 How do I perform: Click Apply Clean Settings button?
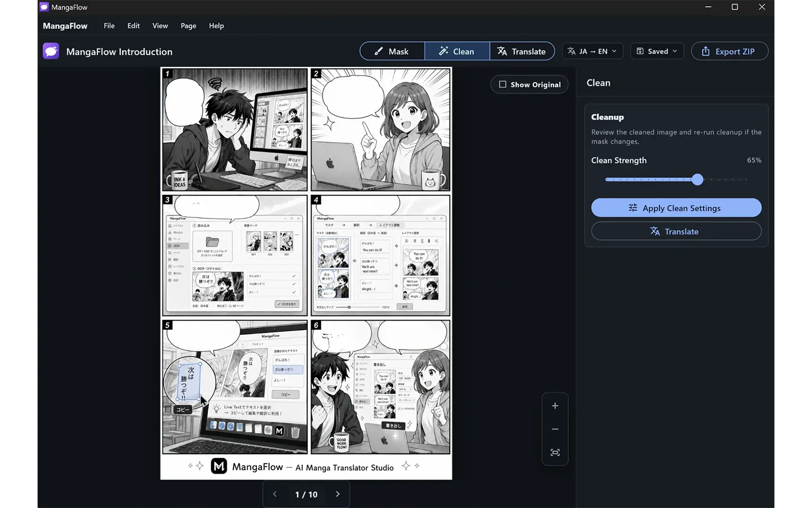point(676,208)
